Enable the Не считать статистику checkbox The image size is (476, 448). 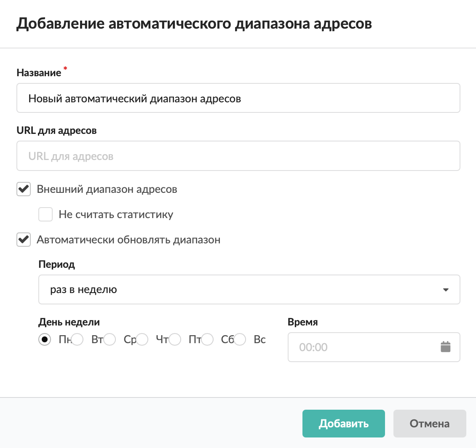(x=45, y=214)
